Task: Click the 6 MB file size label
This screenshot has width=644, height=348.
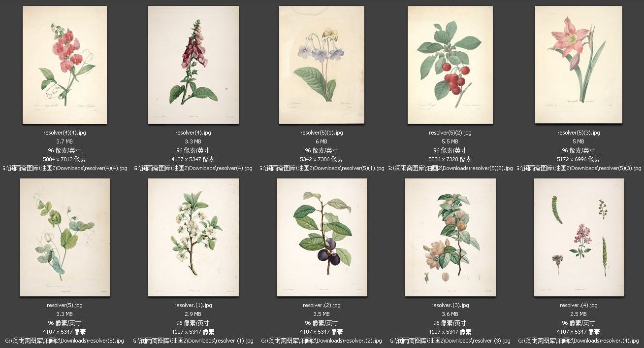Action: pyautogui.click(x=322, y=141)
